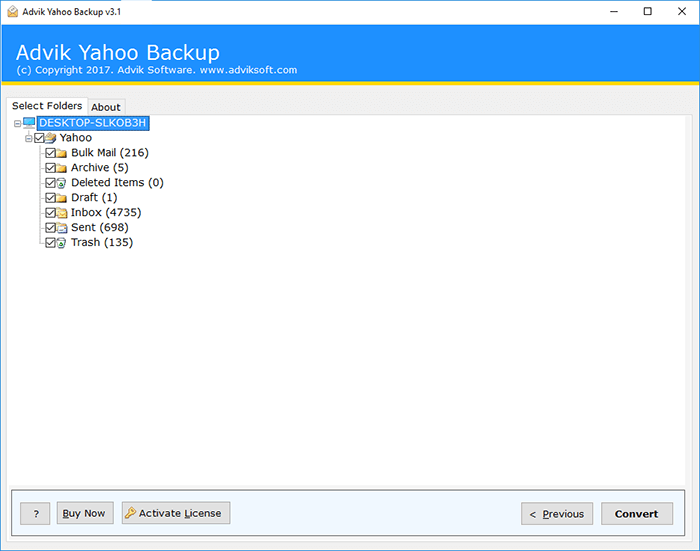
Task: Select the Bulk Mail (216) label
Action: point(110,153)
